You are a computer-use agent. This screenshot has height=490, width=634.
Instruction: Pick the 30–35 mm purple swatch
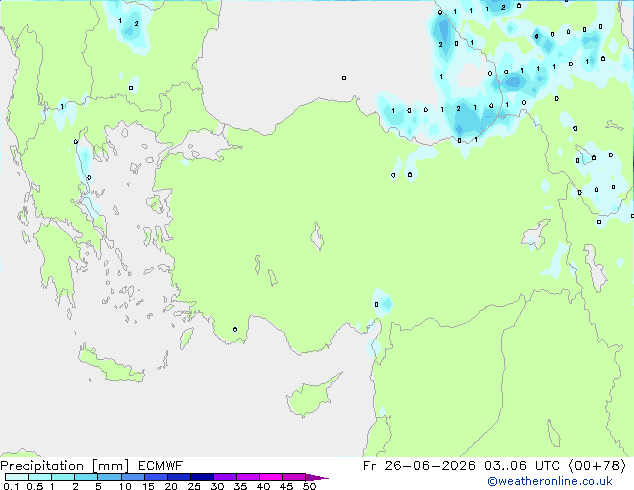point(224,477)
